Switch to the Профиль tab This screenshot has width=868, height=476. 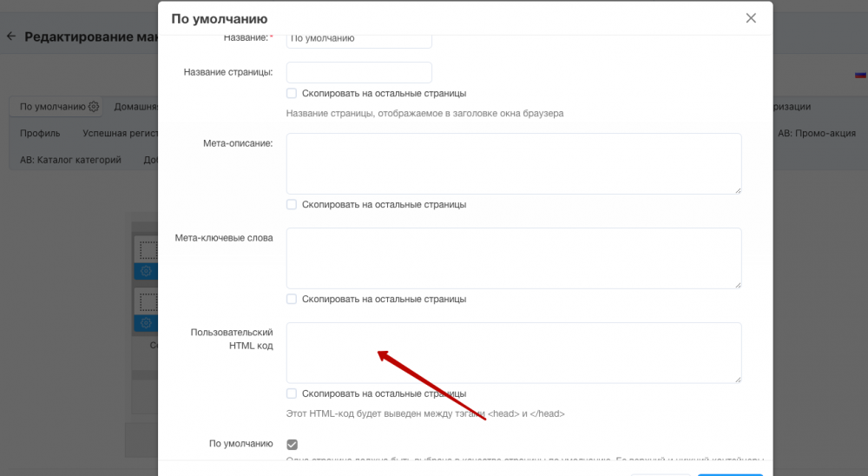point(40,134)
